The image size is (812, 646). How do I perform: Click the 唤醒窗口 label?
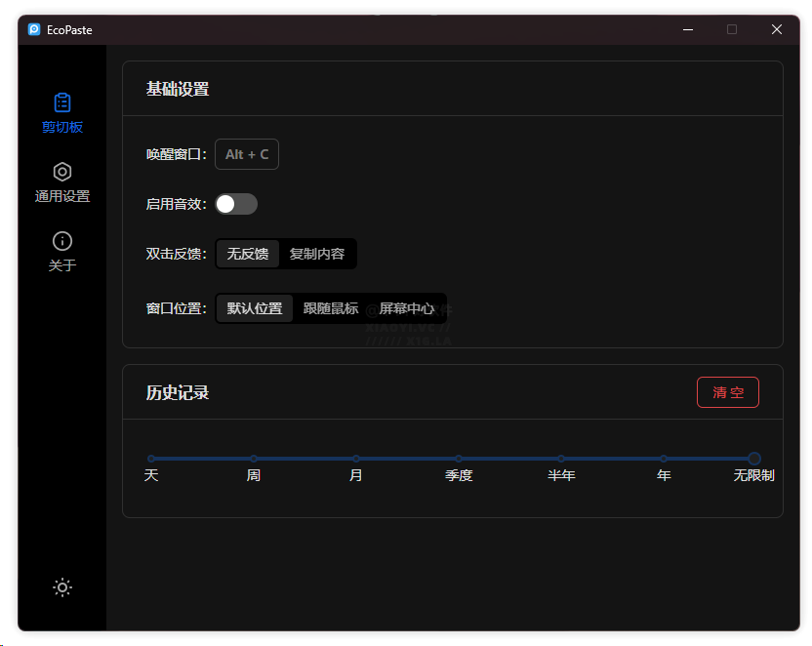tap(176, 154)
